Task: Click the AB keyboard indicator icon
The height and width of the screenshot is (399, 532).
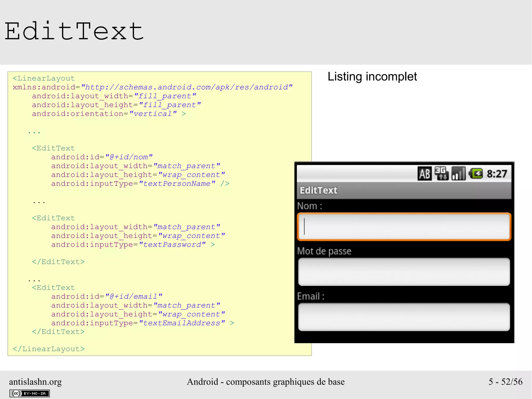Action: coord(424,174)
